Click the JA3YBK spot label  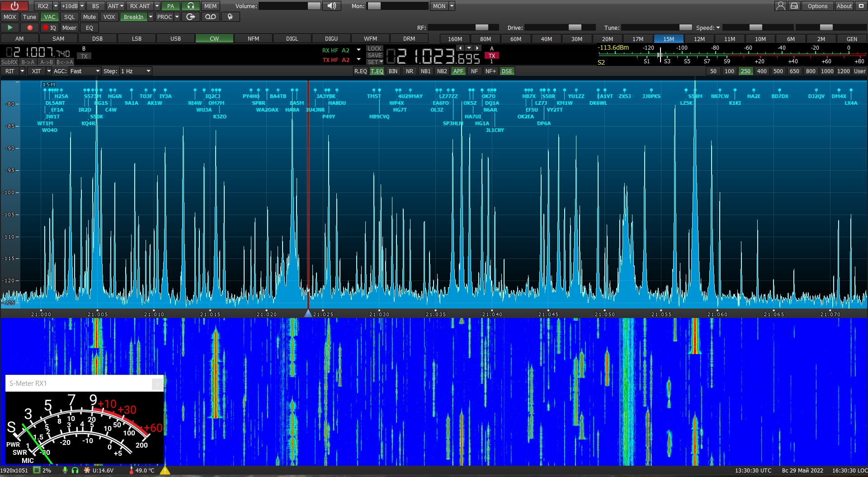[326, 96]
